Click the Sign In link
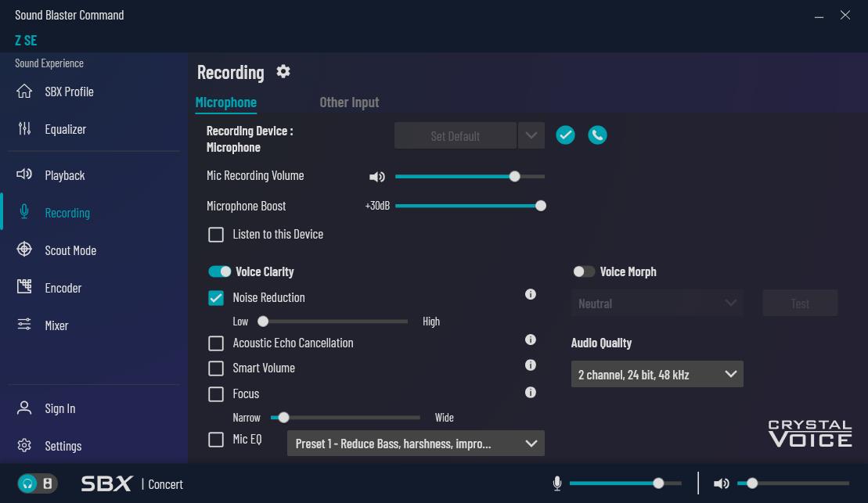This screenshot has width=868, height=503. click(60, 408)
